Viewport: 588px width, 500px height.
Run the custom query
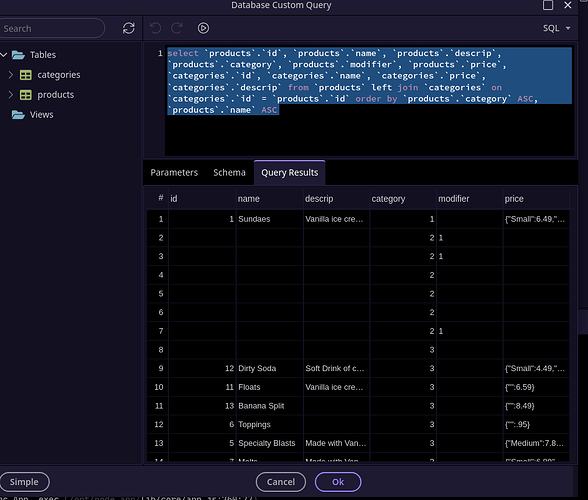coord(203,28)
